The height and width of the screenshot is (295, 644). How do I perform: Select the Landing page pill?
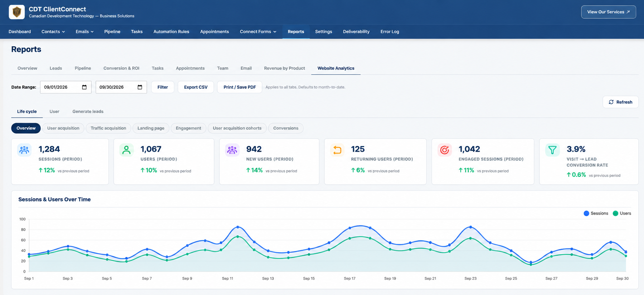pyautogui.click(x=151, y=128)
